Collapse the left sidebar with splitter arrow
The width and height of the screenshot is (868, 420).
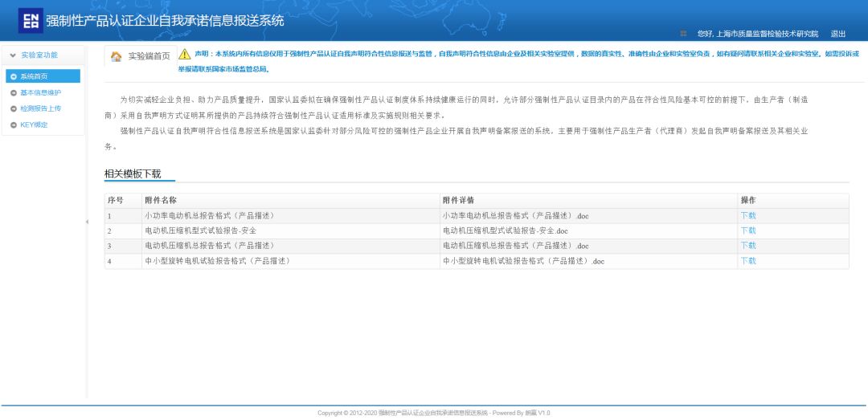click(87, 222)
